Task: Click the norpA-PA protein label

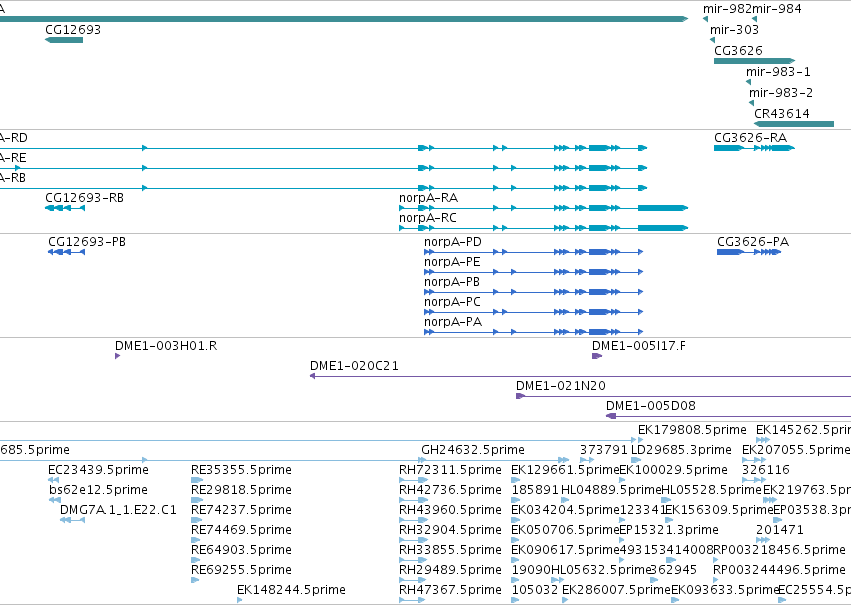Action: (x=453, y=322)
